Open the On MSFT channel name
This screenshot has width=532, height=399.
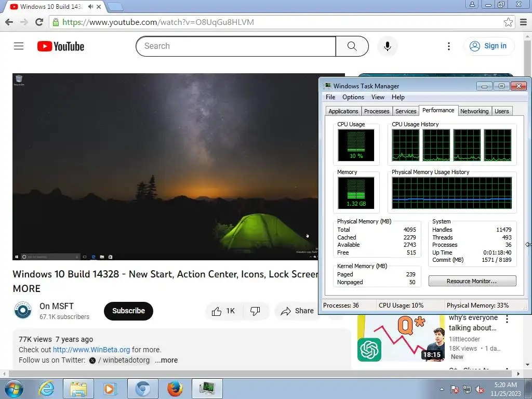point(56,306)
